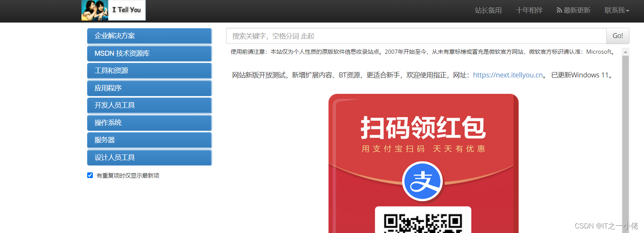Expand the 开发人员工具 category
The width and height of the screenshot is (644, 233).
click(x=149, y=105)
